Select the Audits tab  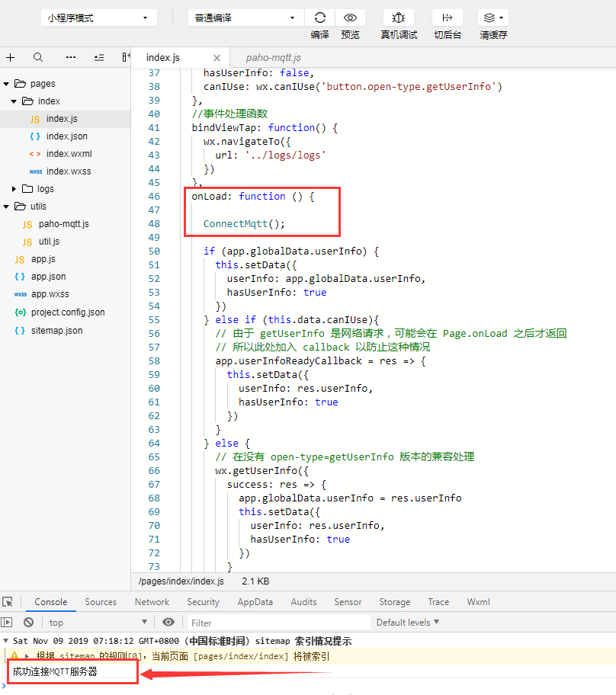(x=303, y=602)
